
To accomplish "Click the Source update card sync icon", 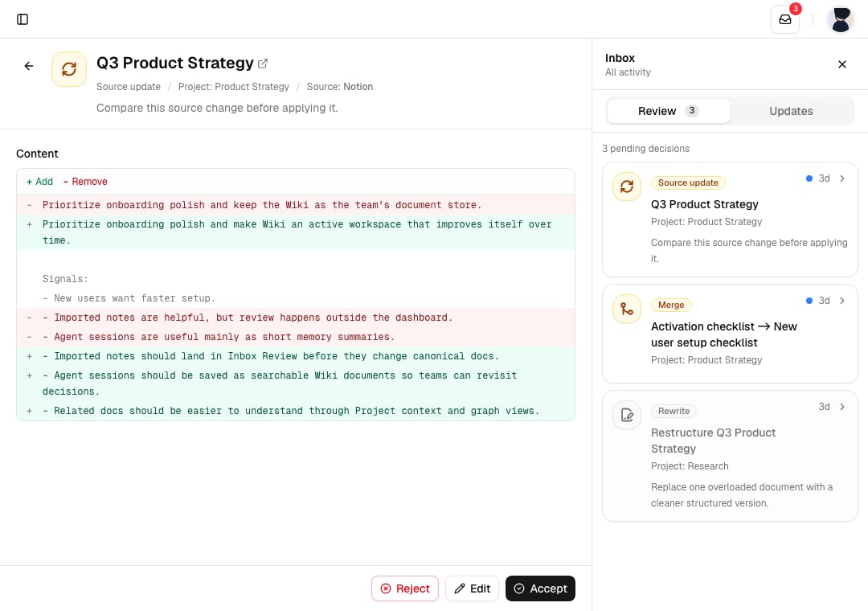I will [627, 187].
